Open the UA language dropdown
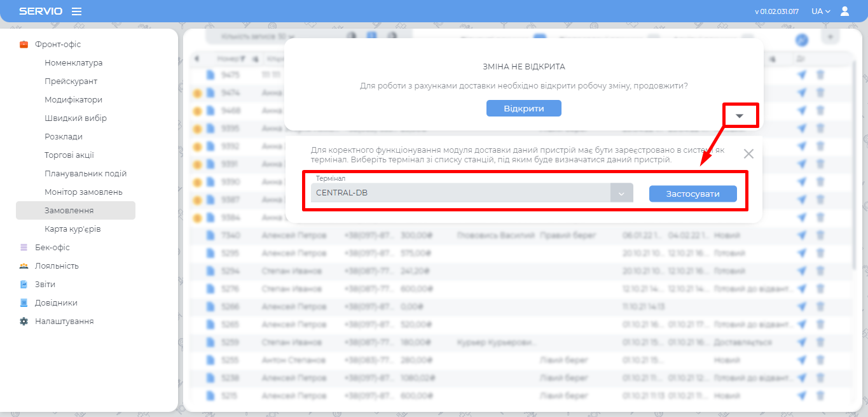 point(820,11)
